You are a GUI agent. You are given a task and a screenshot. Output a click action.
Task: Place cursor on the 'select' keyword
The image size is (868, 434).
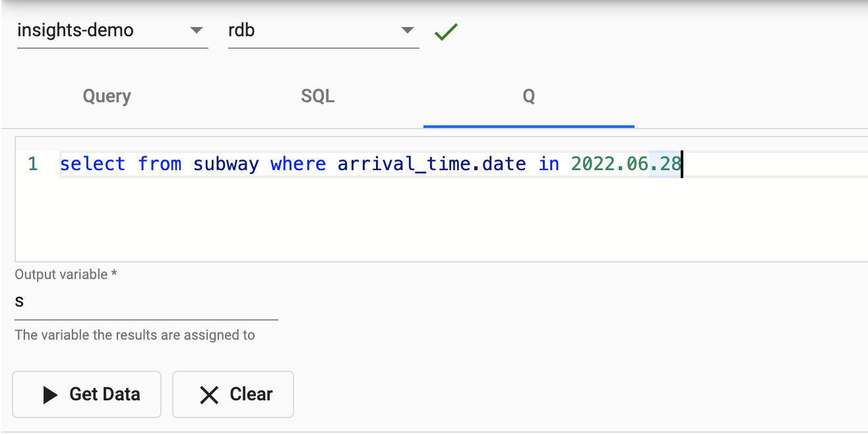coord(92,164)
